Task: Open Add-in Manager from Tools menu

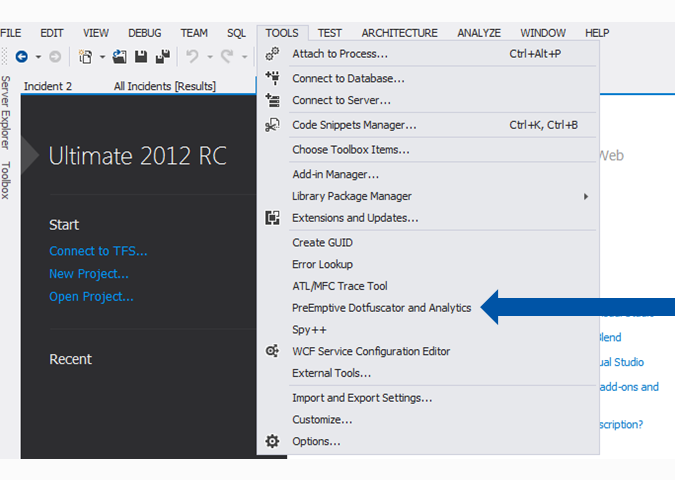Action: tap(428, 174)
